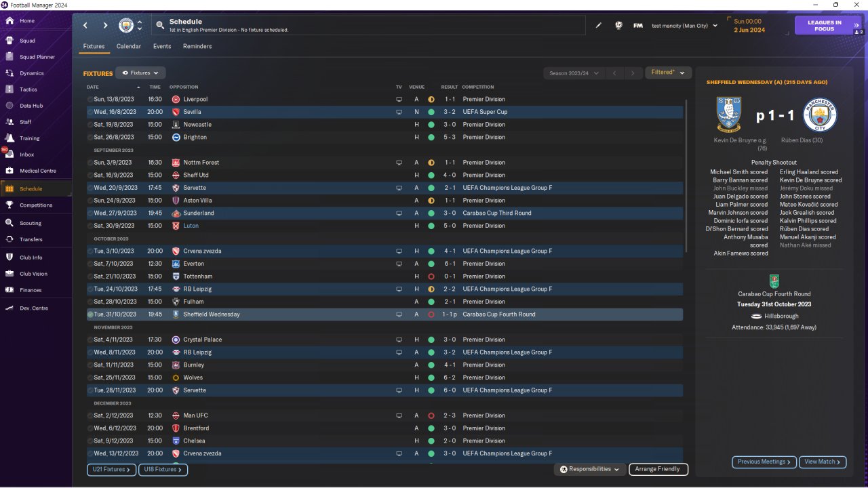Image resolution: width=868 pixels, height=488 pixels.
Task: Open the Competitions trophy icon
Action: pos(9,205)
